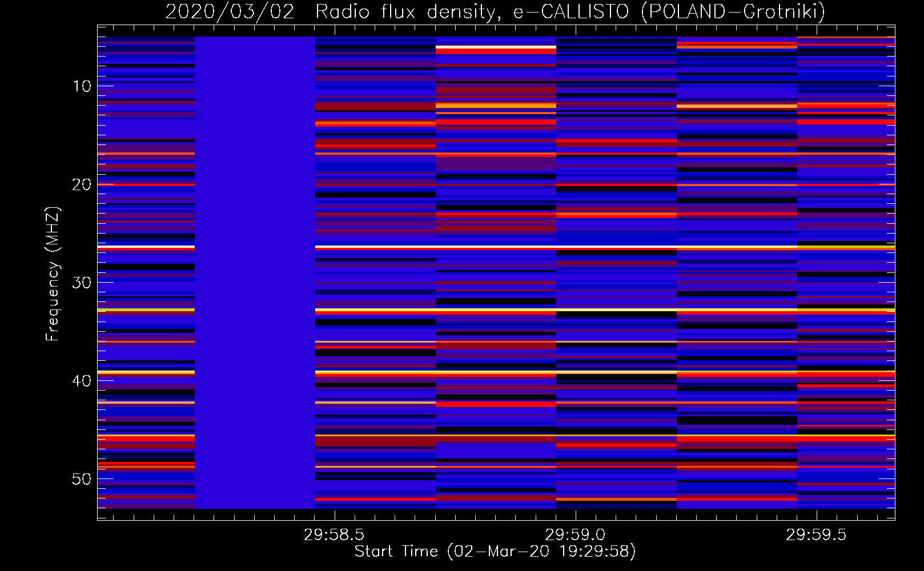The height and width of the screenshot is (571, 924).
Task: Click the frequency tick label 10
Action: pos(82,86)
